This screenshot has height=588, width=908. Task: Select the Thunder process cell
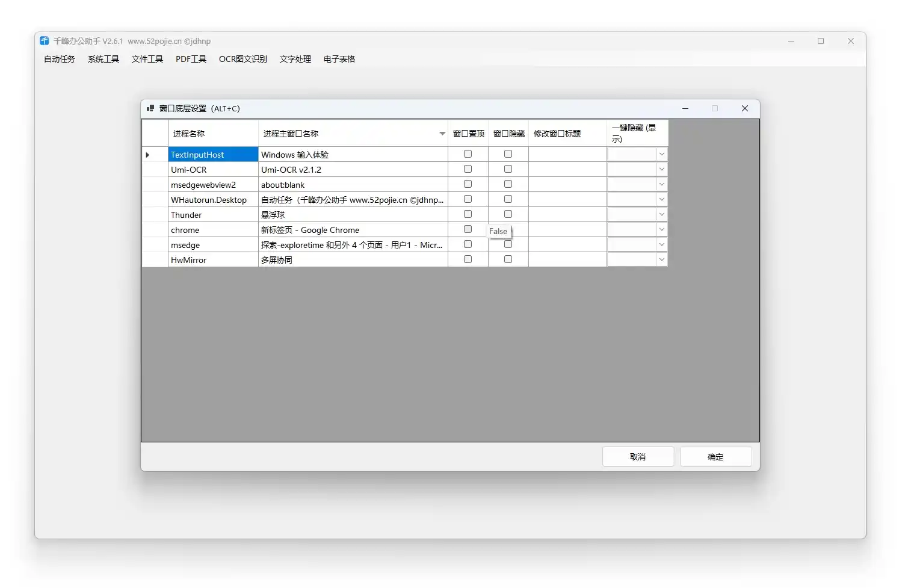(x=213, y=215)
